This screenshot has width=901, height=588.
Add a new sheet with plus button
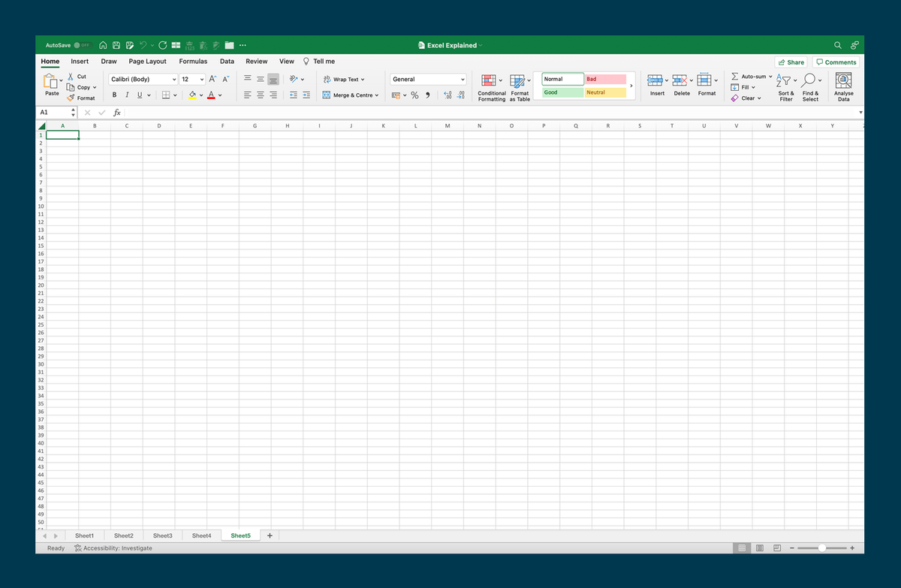click(x=270, y=535)
